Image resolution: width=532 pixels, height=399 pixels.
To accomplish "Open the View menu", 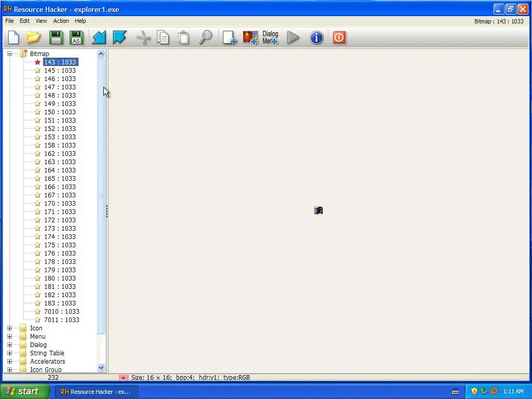I will tap(41, 21).
